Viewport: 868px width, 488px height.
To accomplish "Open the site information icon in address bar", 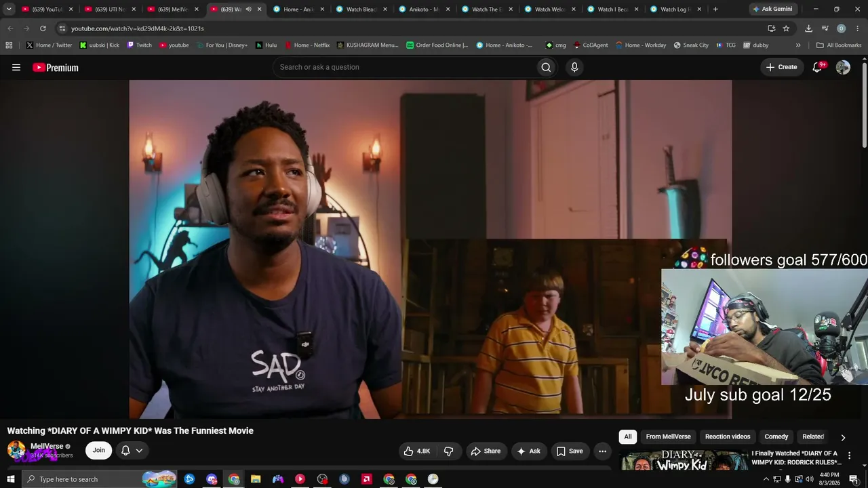I will (x=62, y=28).
